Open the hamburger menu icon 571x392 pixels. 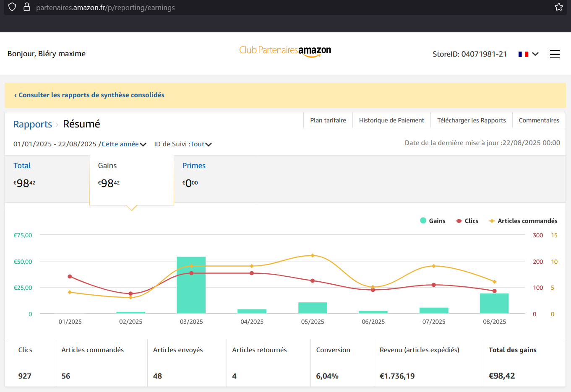tap(555, 54)
